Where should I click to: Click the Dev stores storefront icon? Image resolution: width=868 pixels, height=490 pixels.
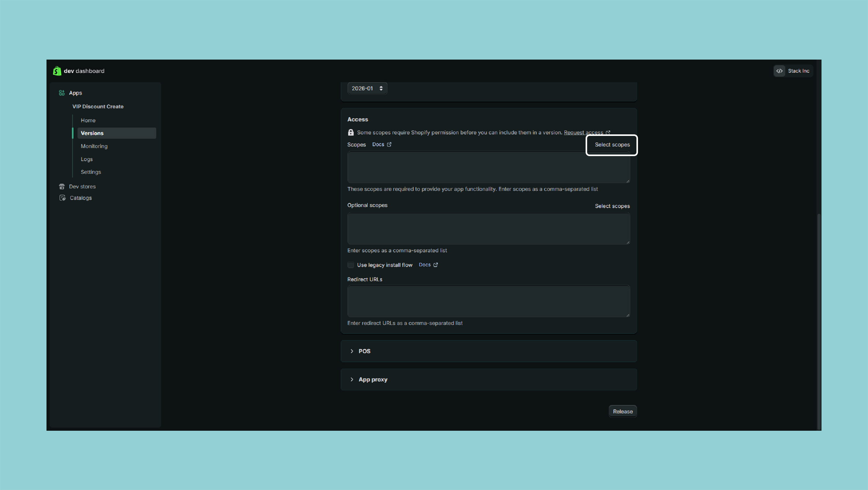tap(62, 187)
